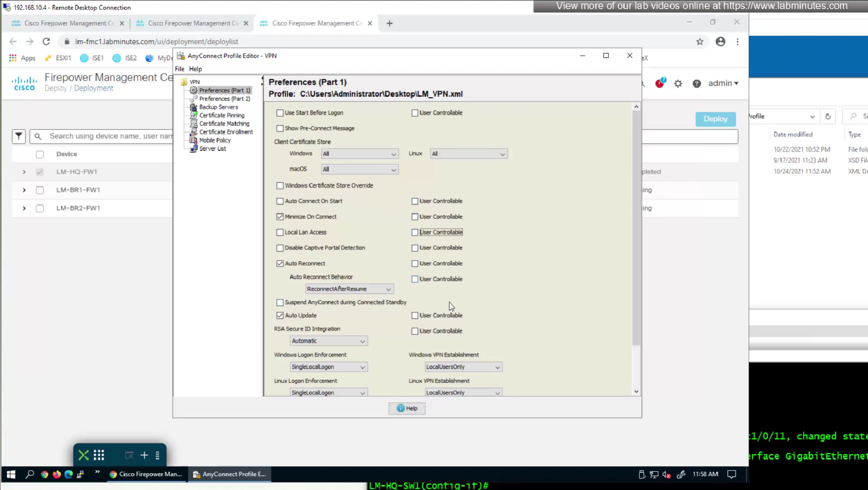Open Windows VPN Establishment dropdown
868x490 pixels.
click(x=463, y=367)
